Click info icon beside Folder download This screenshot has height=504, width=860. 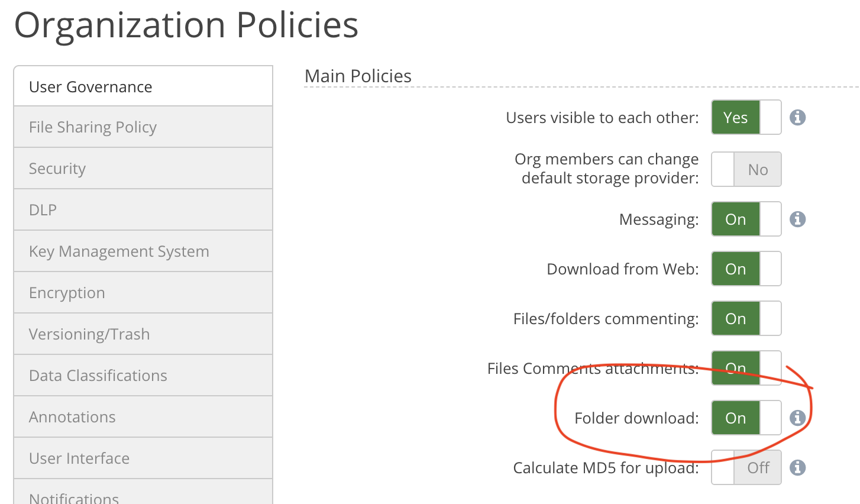pyautogui.click(x=797, y=418)
